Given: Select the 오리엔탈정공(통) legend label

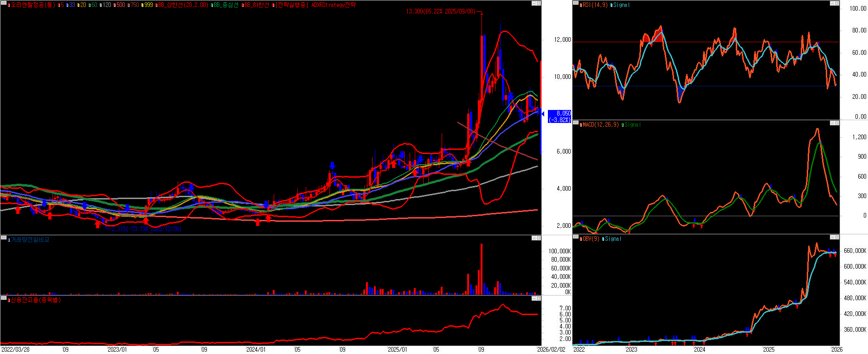Looking at the screenshot, I should click(x=33, y=5).
